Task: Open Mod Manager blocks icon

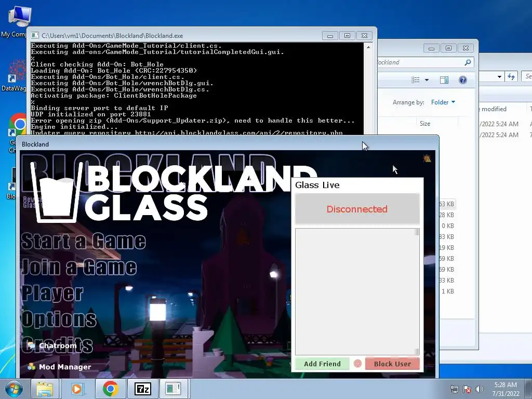Action: click(32, 367)
